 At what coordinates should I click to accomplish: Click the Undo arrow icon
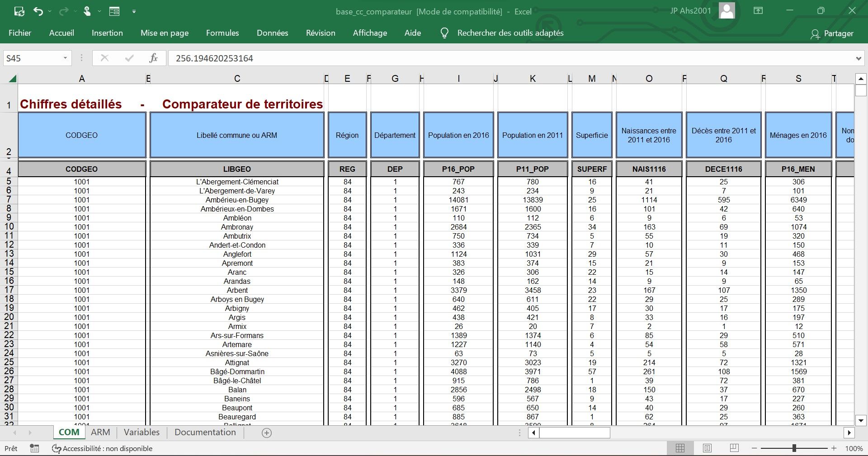pyautogui.click(x=38, y=11)
